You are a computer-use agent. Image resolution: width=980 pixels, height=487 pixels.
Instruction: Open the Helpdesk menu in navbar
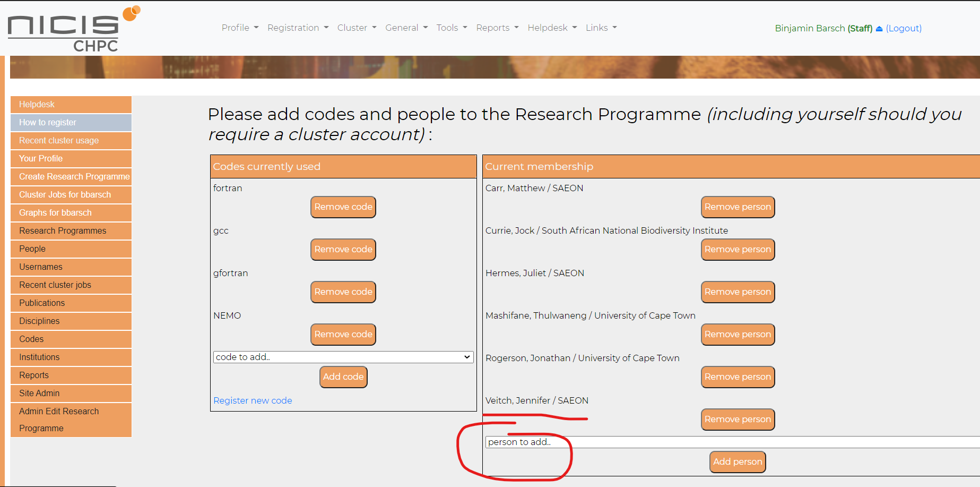[552, 28]
